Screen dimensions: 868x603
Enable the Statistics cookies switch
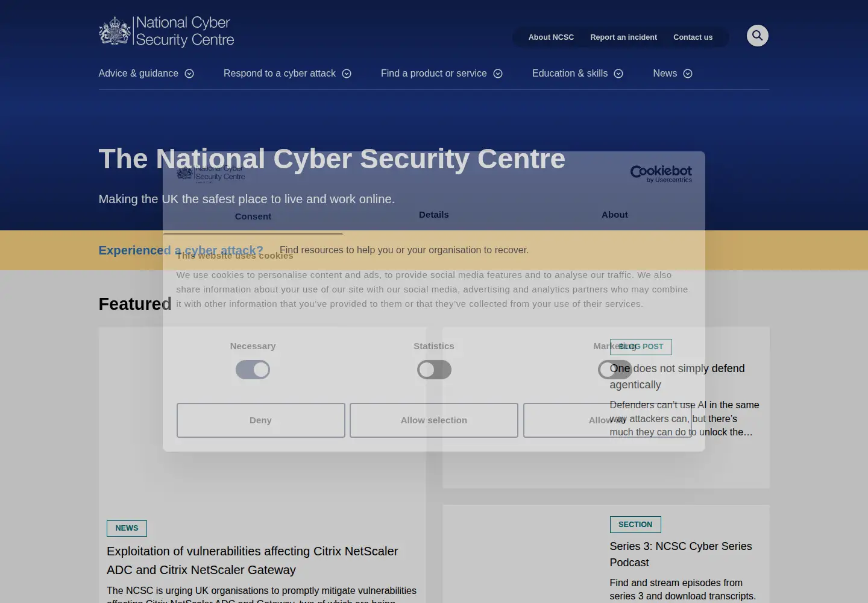[x=434, y=370]
